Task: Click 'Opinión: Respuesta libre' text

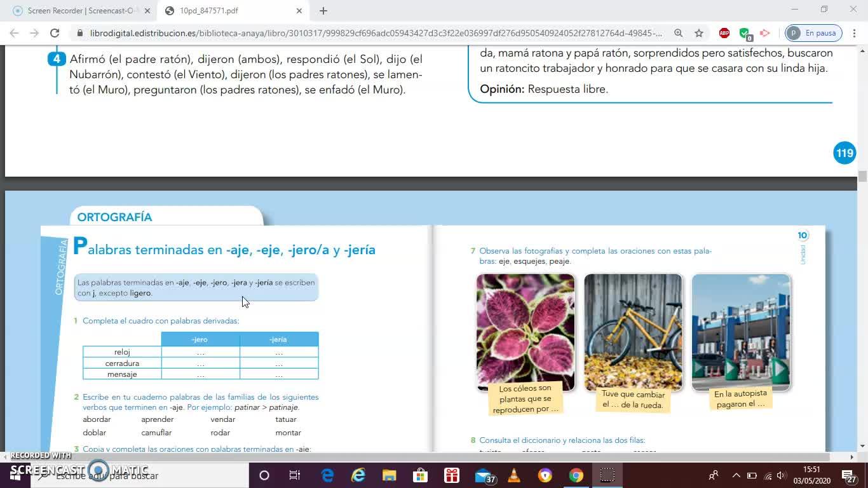Action: (544, 89)
